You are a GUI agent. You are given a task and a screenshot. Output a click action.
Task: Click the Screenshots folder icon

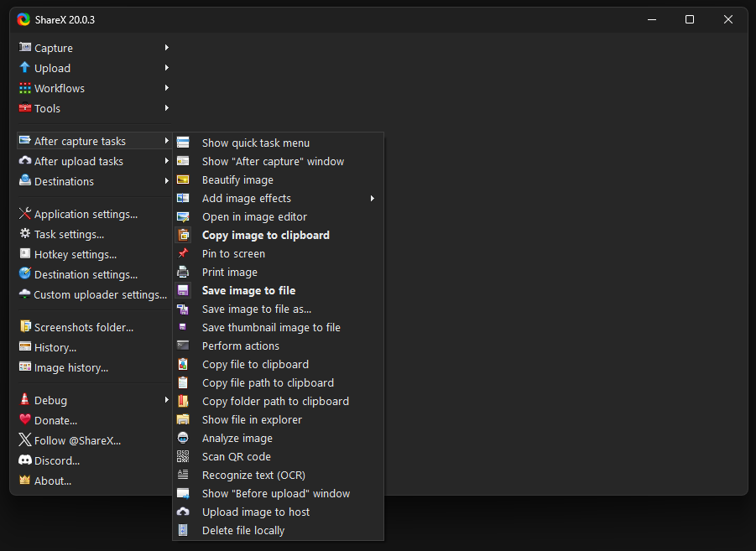click(25, 326)
